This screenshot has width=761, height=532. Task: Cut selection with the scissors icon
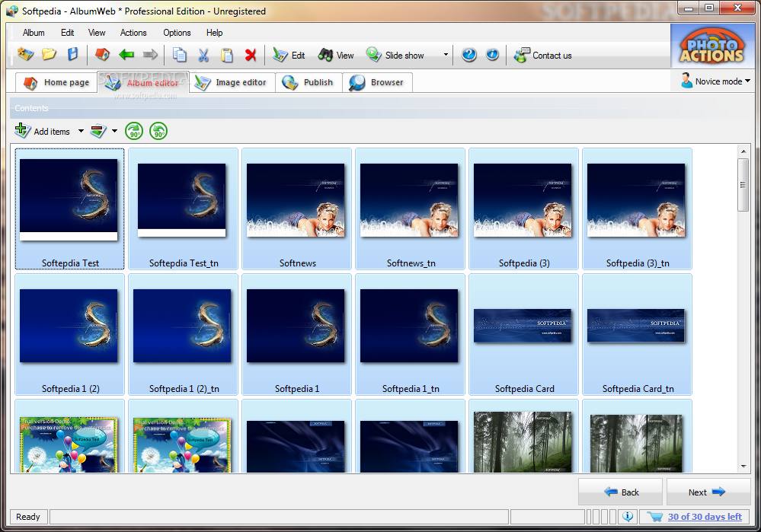pos(203,55)
